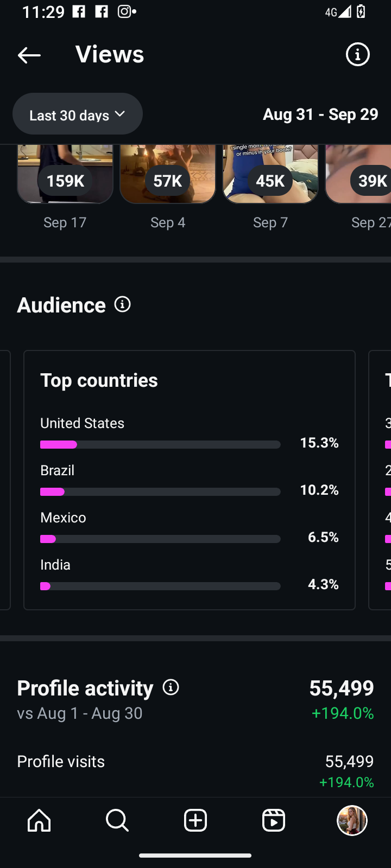
Task: Select the Brazil percentage bar
Action: [x=160, y=492]
